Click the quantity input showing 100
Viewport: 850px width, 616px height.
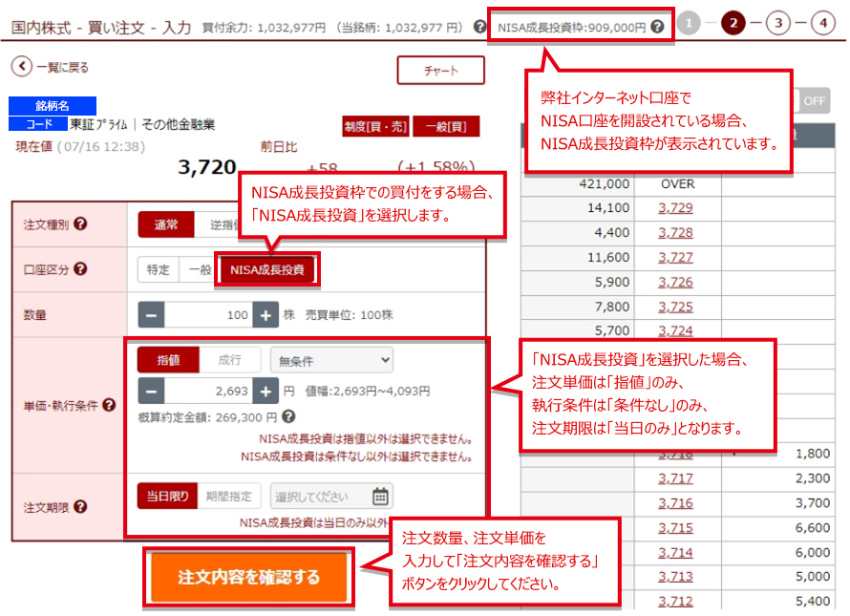pyautogui.click(x=217, y=313)
